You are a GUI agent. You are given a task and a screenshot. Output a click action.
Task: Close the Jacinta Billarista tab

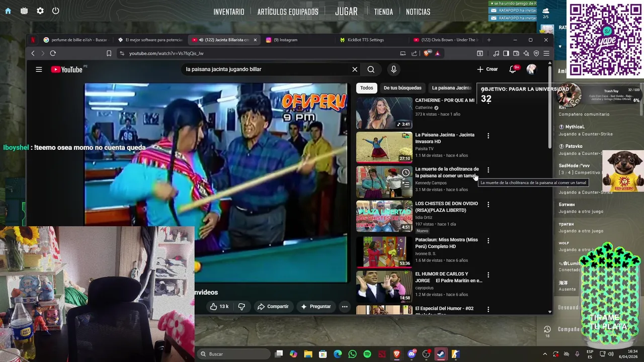click(255, 40)
